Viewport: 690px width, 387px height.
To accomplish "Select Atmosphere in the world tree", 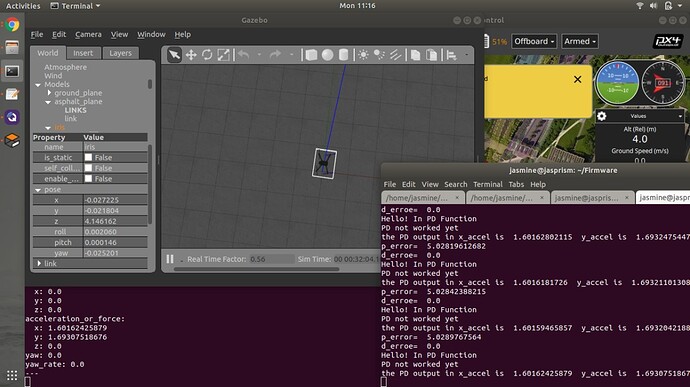I will click(65, 67).
